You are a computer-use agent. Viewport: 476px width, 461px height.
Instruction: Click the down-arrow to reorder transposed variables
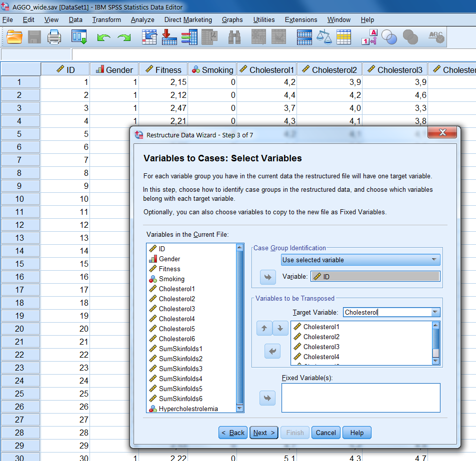tap(280, 328)
